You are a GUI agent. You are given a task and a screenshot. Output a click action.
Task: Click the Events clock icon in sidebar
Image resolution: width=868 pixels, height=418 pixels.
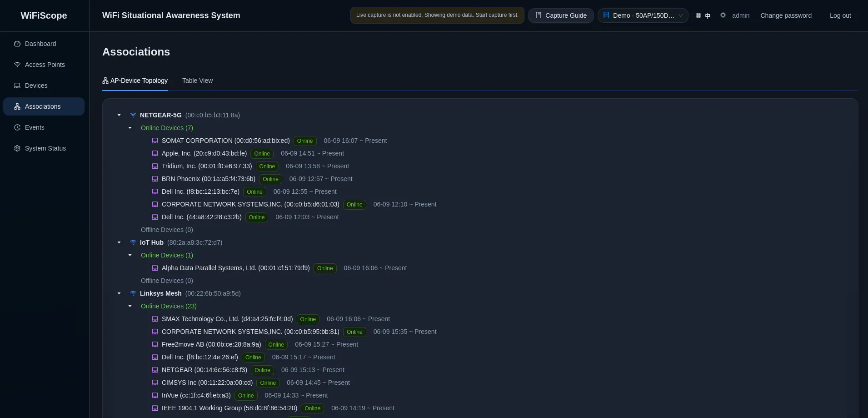[x=17, y=127]
